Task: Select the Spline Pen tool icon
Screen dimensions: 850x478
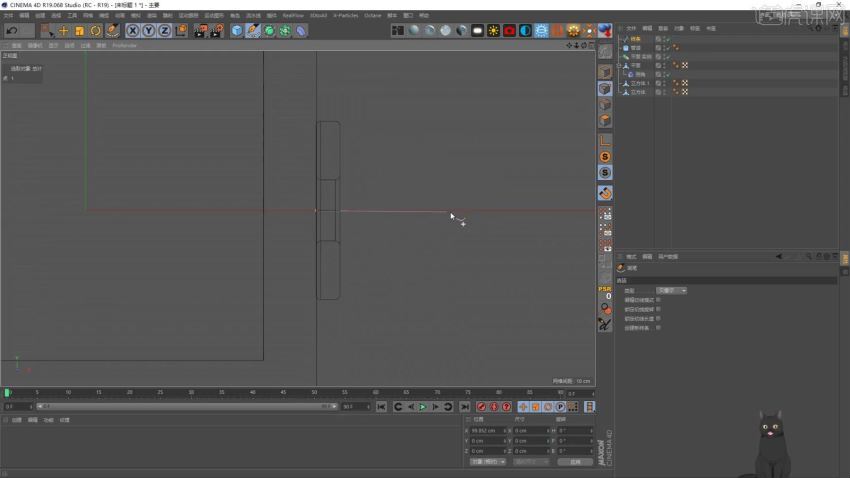Action: tap(253, 30)
